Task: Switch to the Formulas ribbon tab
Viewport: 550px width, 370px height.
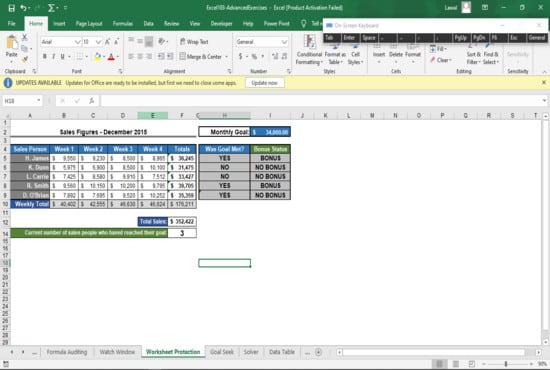Action: click(123, 23)
